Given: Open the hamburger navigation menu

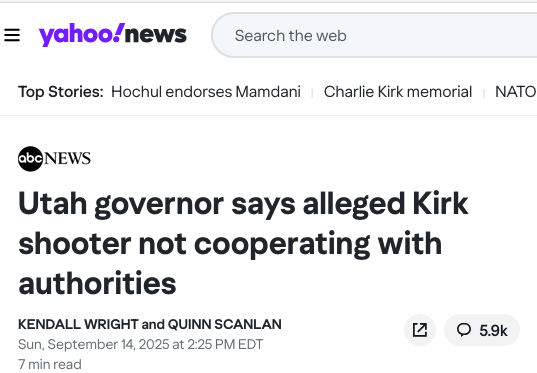Looking at the screenshot, I should pyautogui.click(x=12, y=35).
